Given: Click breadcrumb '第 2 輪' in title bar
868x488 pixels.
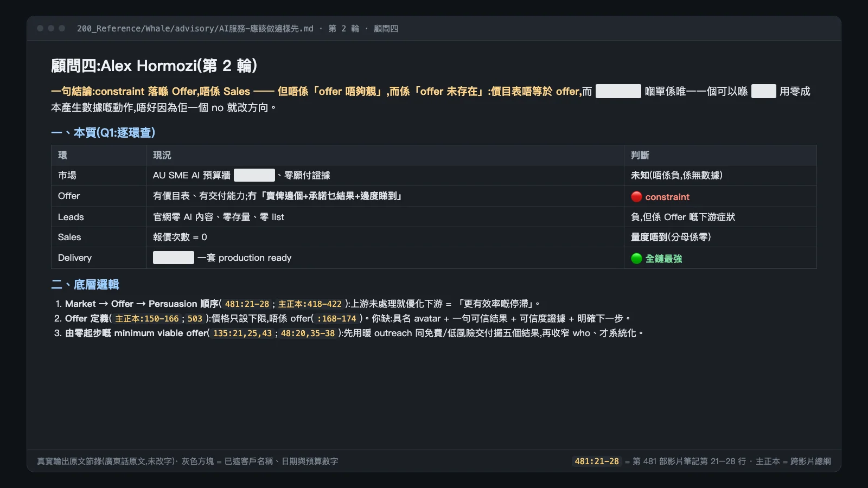Looking at the screenshot, I should (x=343, y=28).
